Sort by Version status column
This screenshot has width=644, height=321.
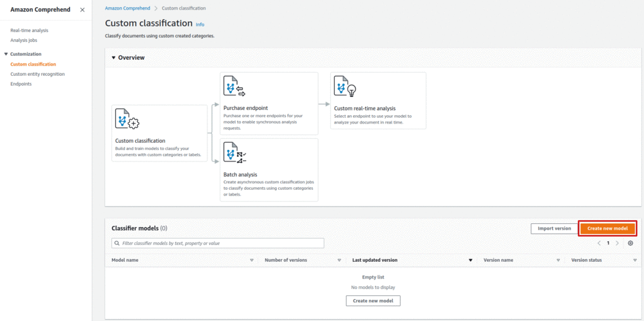click(x=634, y=261)
